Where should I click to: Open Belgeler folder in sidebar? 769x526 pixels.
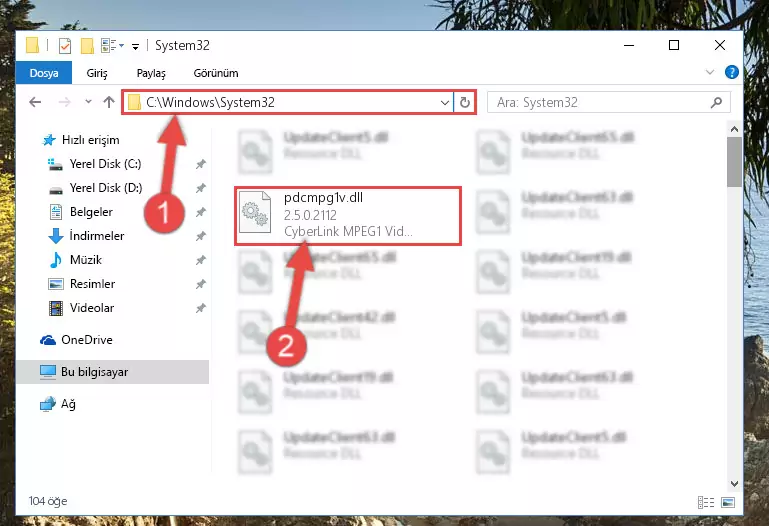point(81,212)
